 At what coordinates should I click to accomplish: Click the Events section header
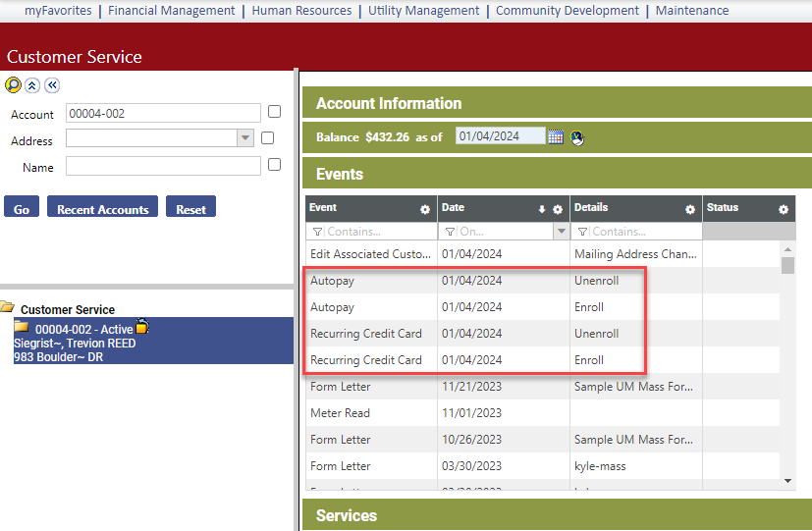(x=557, y=174)
